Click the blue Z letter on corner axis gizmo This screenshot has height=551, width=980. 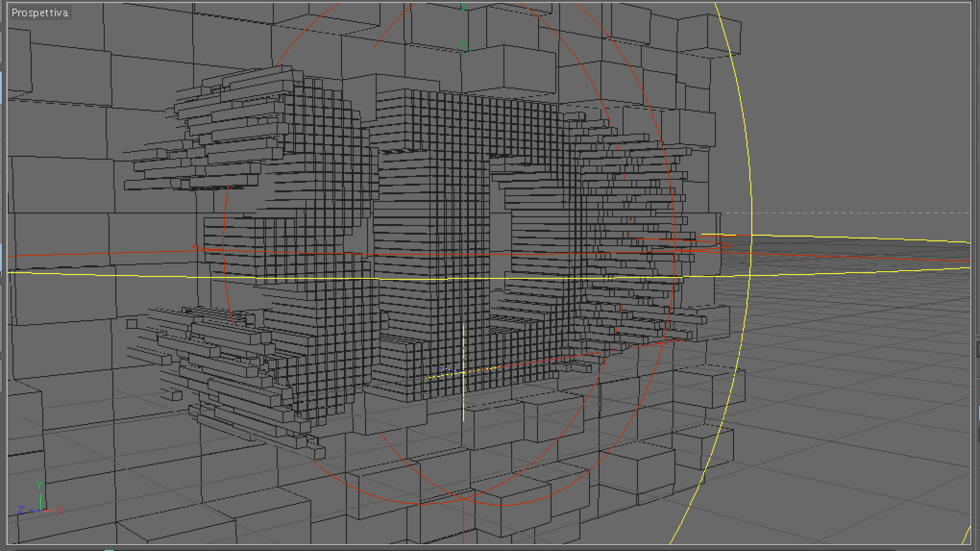21,510
